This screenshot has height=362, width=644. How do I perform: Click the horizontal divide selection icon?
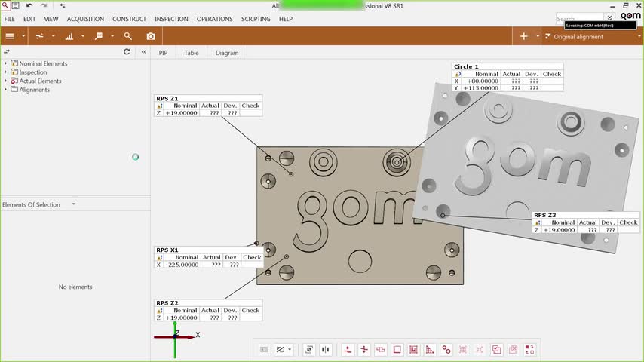click(x=364, y=350)
